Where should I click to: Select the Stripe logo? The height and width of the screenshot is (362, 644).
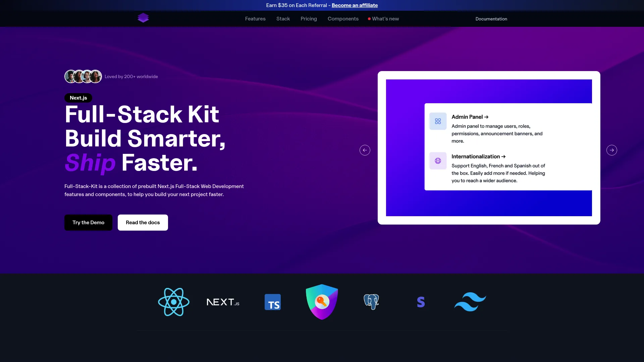[x=421, y=302]
